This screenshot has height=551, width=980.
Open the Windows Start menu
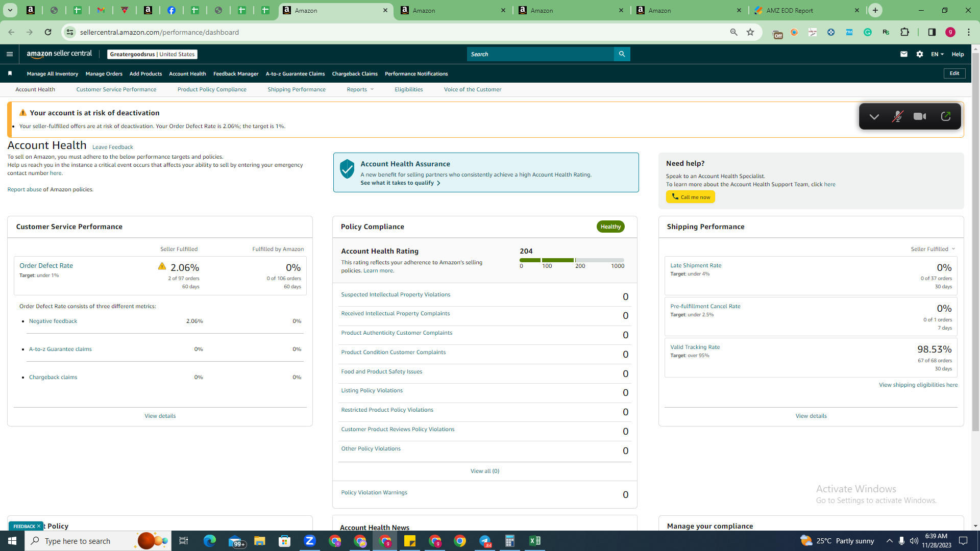[12, 541]
